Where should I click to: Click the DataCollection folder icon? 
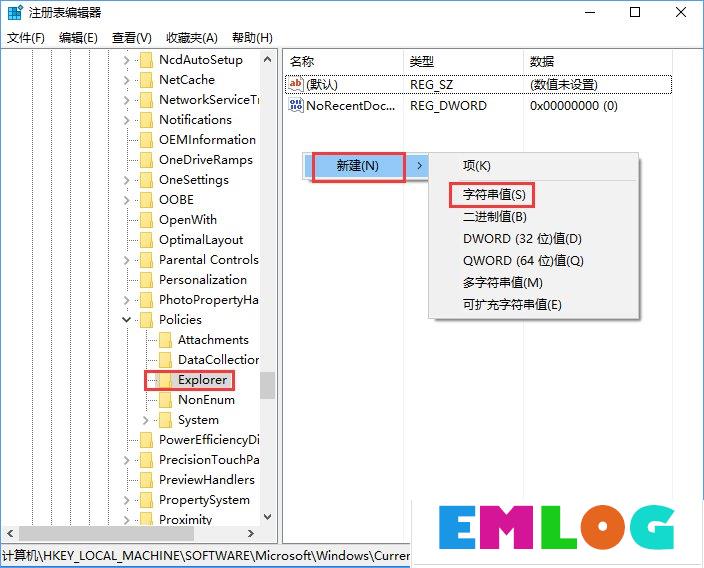[165, 360]
